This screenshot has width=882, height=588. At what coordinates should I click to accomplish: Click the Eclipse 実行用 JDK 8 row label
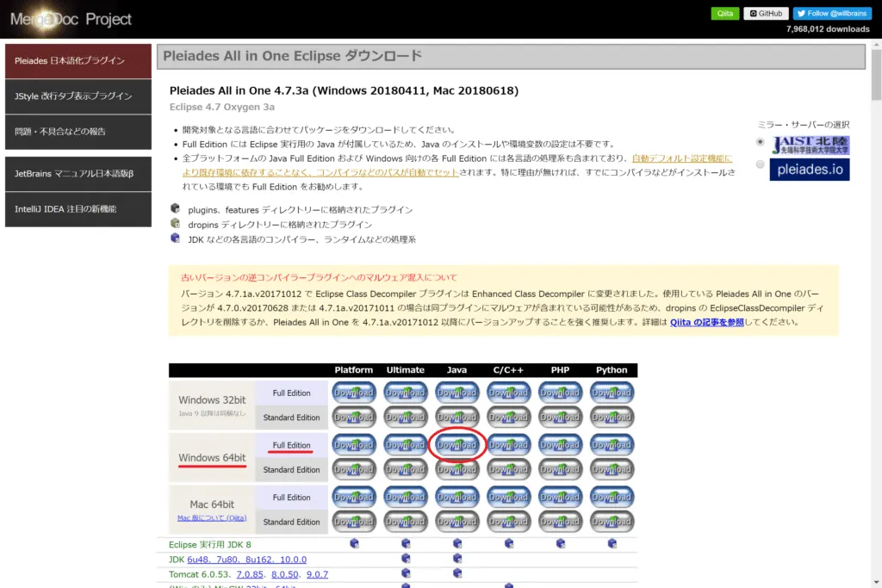210,545
